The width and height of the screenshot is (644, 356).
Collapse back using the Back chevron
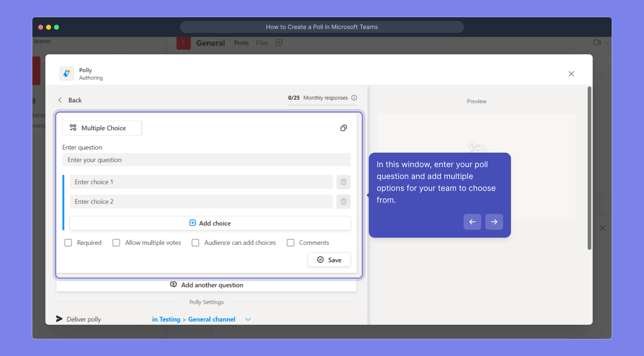(x=60, y=100)
